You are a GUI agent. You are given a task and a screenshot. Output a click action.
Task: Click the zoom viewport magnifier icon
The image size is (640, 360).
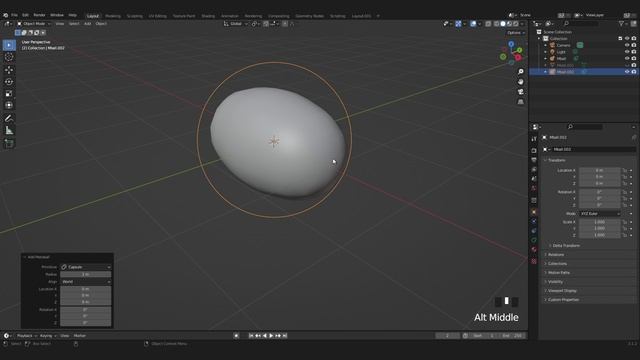pyautogui.click(x=520, y=71)
